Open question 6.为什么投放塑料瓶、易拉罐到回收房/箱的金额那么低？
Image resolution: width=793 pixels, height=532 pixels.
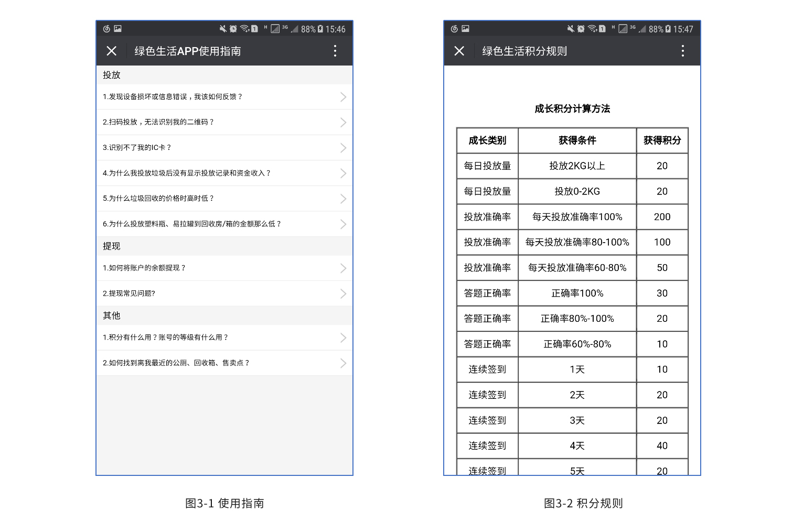(224, 224)
